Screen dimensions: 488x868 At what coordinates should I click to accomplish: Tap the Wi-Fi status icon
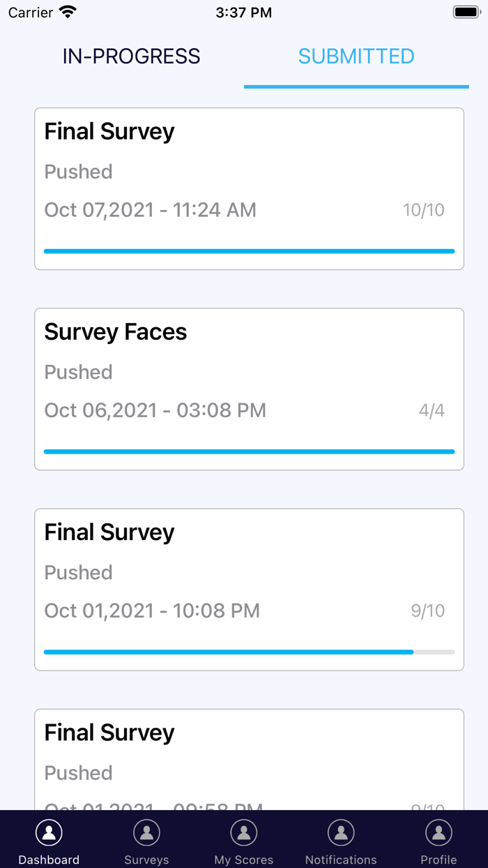coord(68,13)
